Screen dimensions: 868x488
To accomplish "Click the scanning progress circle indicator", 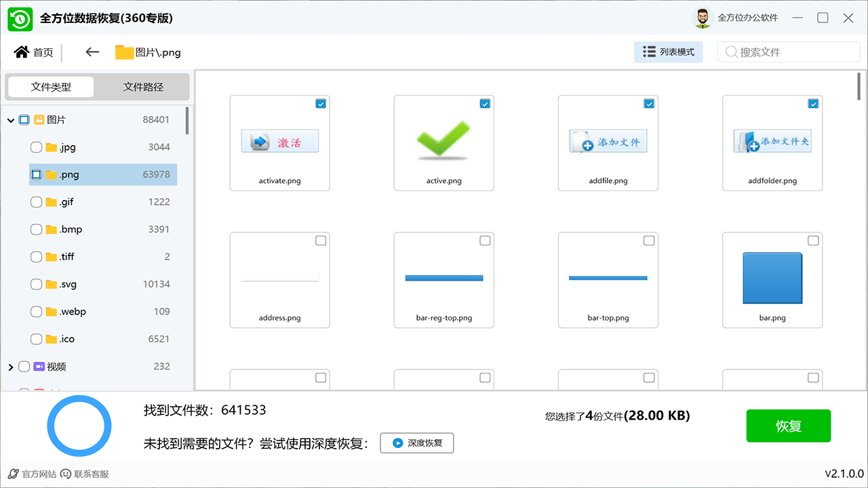I will pos(79,426).
